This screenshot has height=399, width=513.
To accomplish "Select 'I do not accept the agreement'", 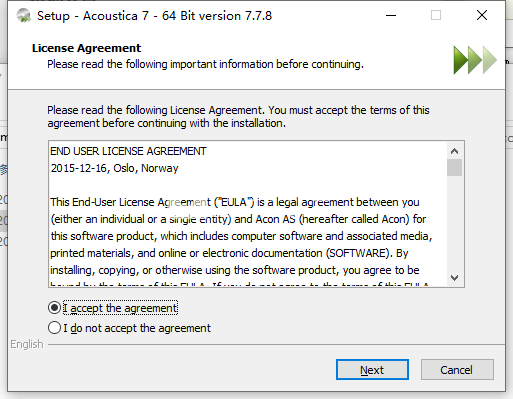I will pos(54,328).
